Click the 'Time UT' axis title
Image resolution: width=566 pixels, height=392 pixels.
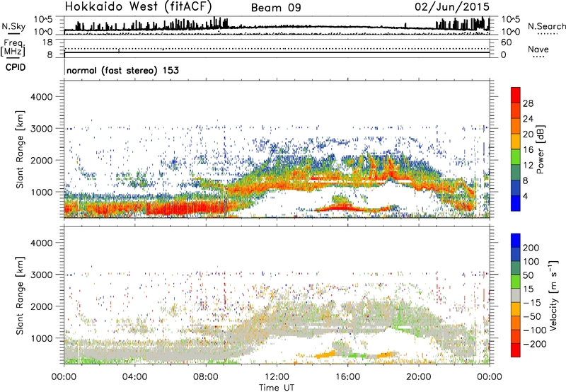point(277,387)
